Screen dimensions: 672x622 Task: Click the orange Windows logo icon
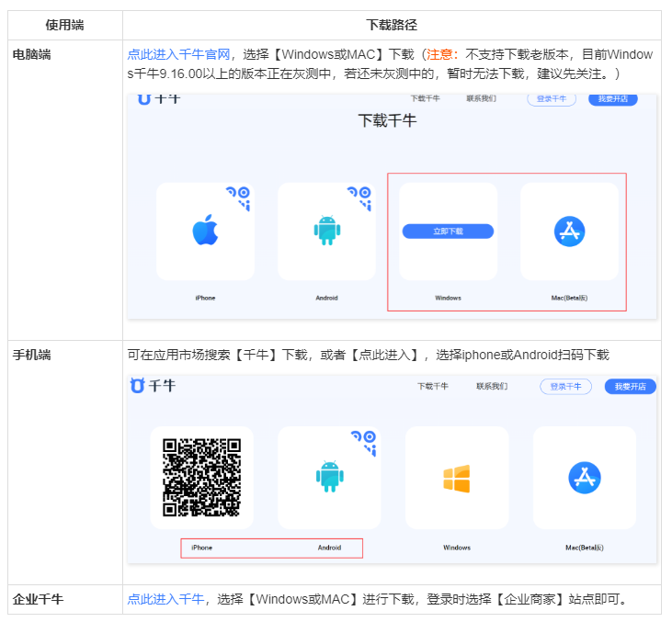click(457, 479)
